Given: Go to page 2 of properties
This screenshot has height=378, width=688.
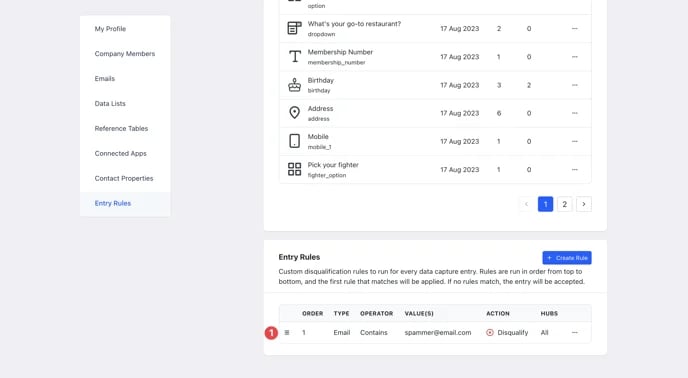Looking at the screenshot, I should (x=565, y=204).
